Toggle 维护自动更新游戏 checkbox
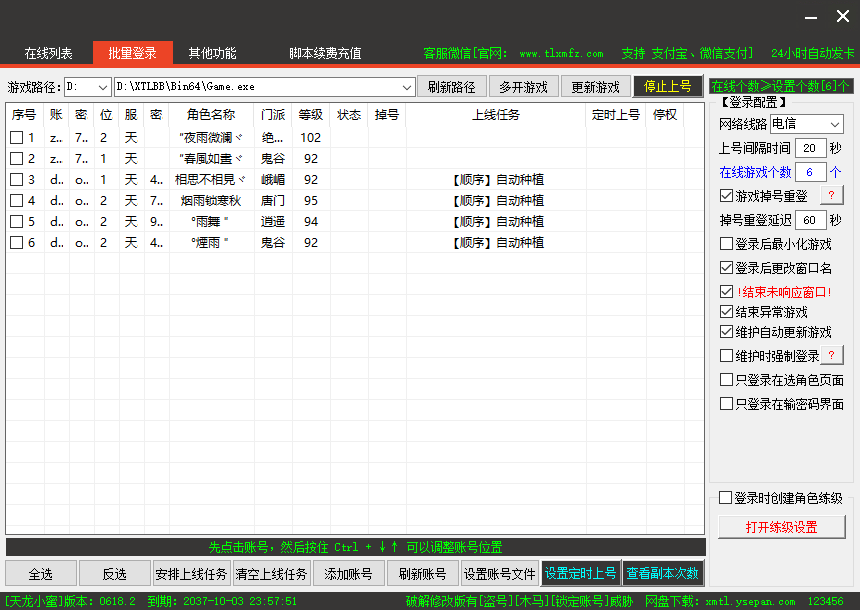Image resolution: width=860 pixels, height=610 pixels. [726, 332]
